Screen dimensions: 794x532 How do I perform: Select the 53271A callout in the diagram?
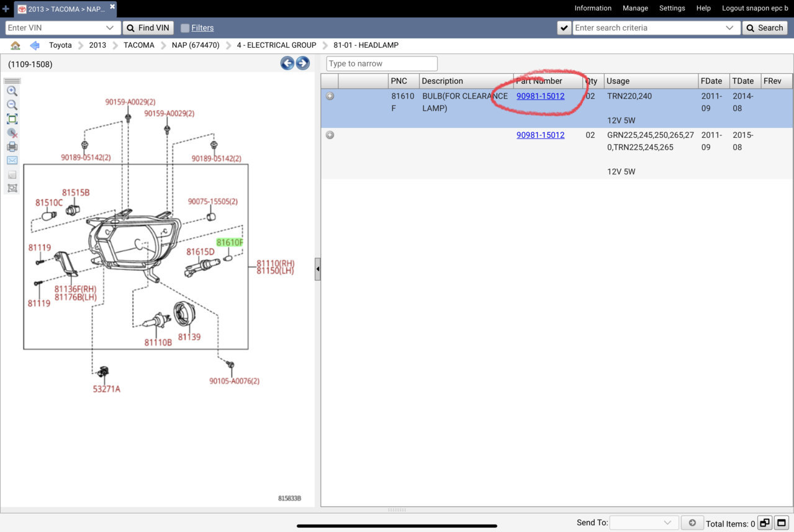pos(107,389)
